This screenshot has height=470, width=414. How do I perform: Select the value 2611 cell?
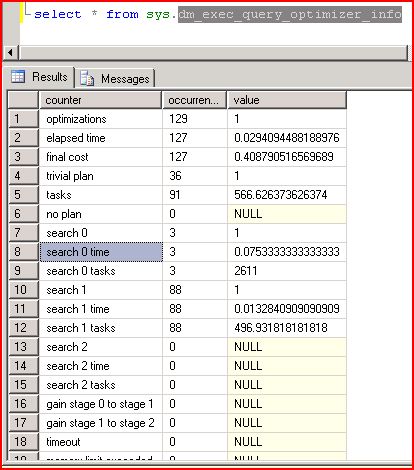287,271
